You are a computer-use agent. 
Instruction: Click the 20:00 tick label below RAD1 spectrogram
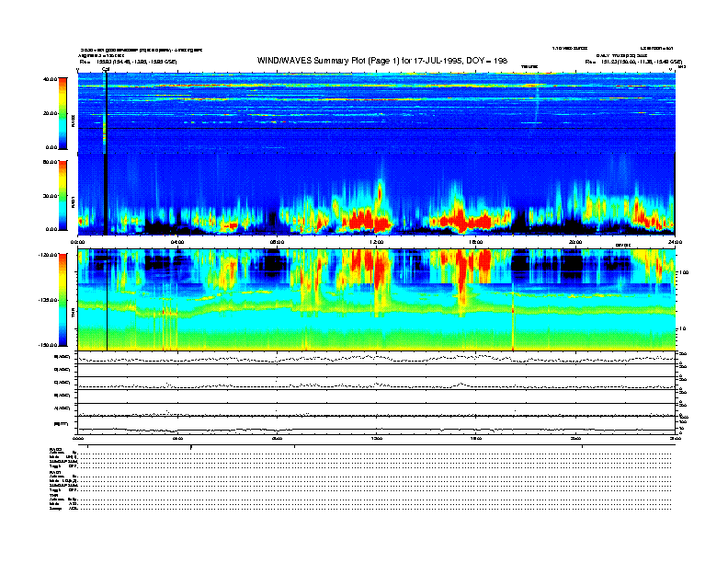(575, 242)
